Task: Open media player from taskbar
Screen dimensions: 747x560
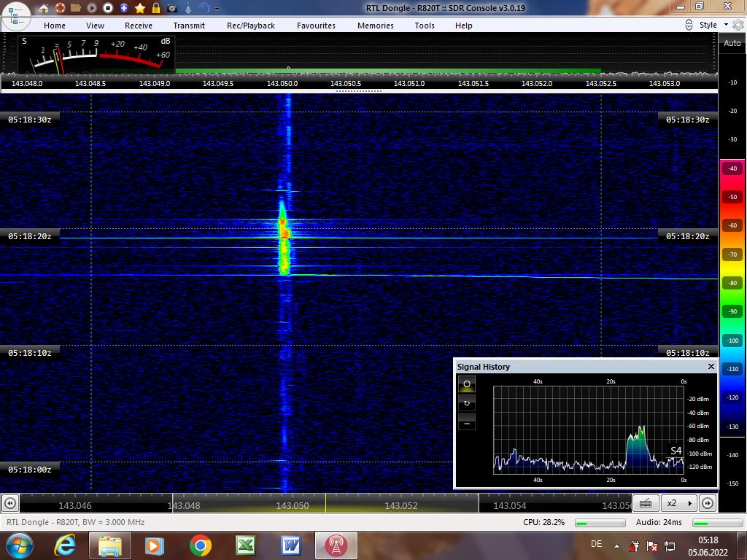Action: (x=155, y=545)
